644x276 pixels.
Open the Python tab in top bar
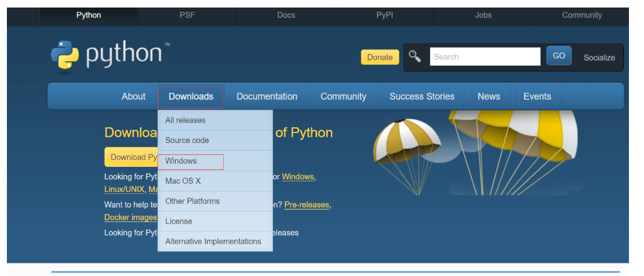(x=88, y=15)
